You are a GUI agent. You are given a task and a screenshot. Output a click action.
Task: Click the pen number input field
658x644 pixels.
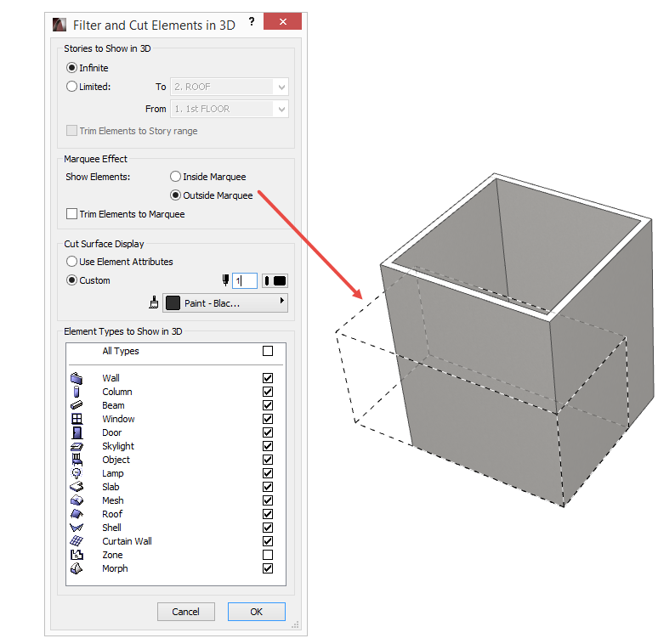click(245, 280)
